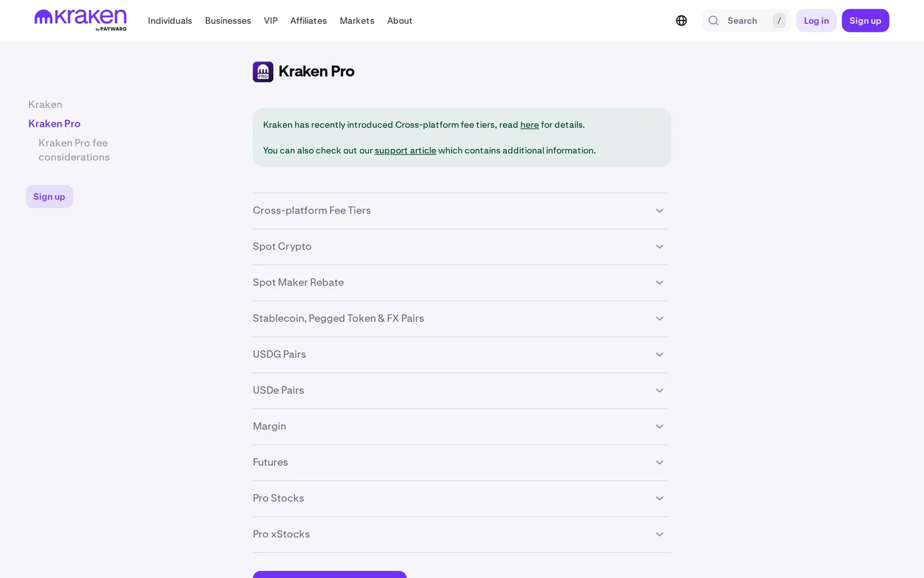
Task: Open the 'support article' link
Action: point(405,151)
